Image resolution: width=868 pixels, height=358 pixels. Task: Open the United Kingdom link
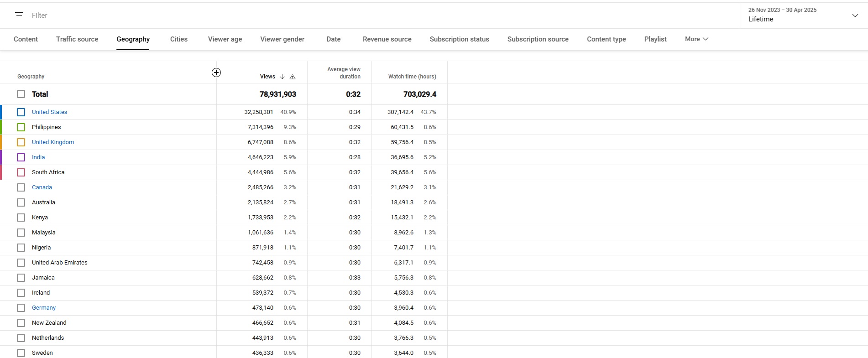click(53, 142)
